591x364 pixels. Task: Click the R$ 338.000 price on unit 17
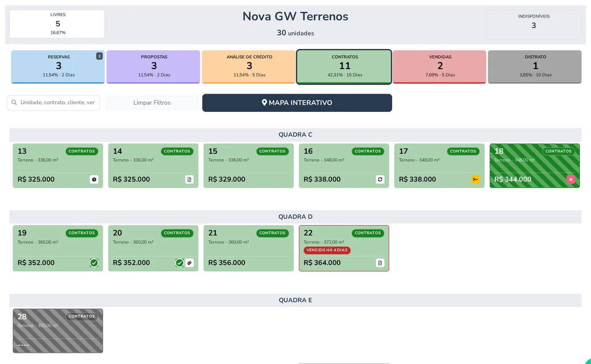click(x=417, y=179)
